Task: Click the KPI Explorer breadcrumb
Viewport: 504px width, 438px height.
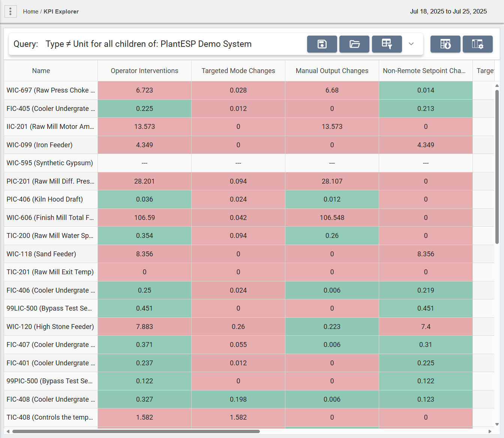Action: [61, 12]
